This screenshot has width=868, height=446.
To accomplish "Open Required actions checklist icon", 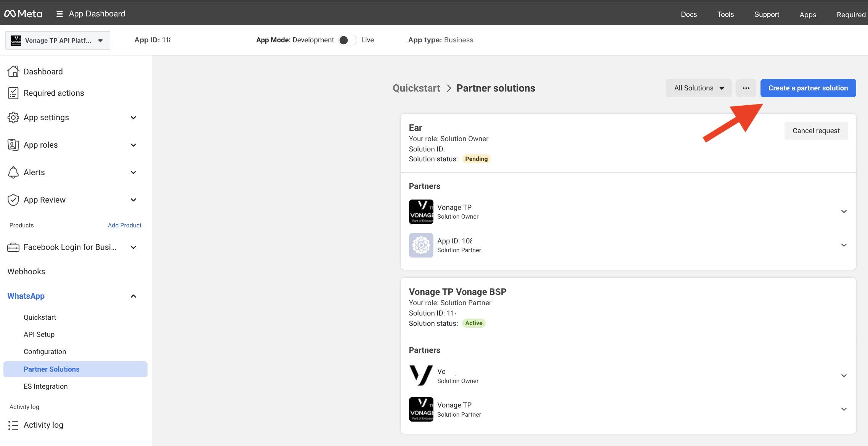I will pos(13,93).
